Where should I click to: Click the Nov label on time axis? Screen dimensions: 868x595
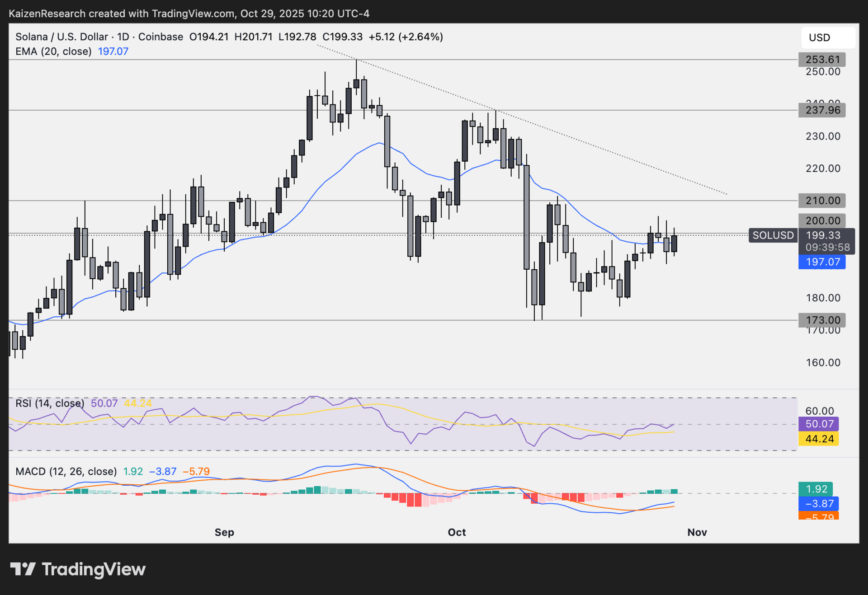pos(697,532)
